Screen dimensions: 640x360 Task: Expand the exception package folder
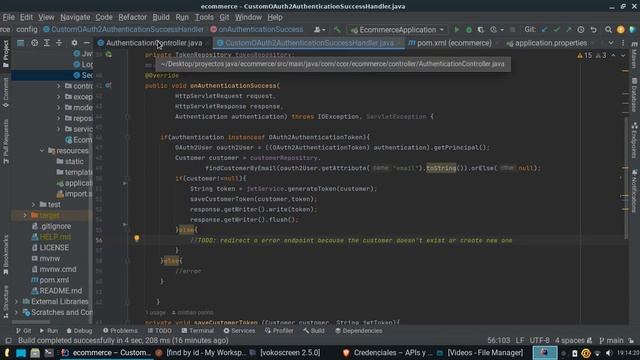pyautogui.click(x=58, y=97)
